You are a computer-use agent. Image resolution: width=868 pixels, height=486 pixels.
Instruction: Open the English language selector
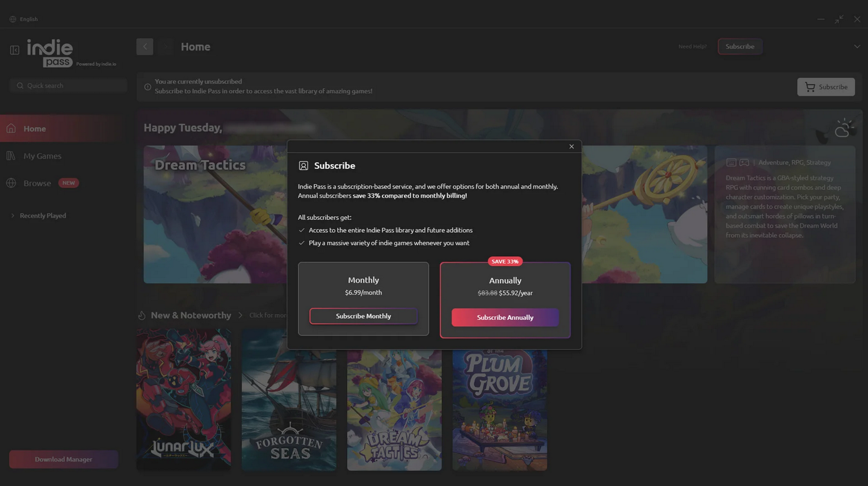(28, 19)
